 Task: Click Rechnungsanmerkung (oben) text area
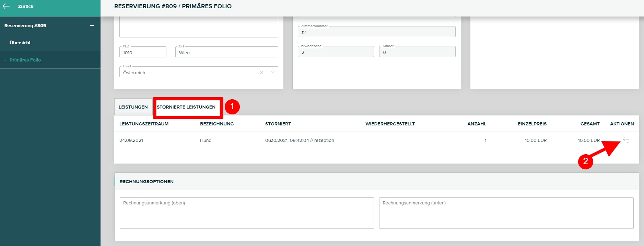246,213
